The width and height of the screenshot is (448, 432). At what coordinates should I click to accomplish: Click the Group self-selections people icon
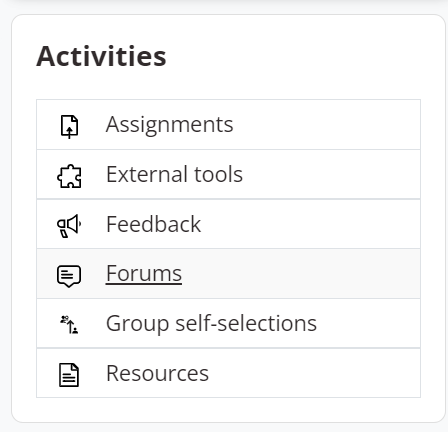pos(69,325)
